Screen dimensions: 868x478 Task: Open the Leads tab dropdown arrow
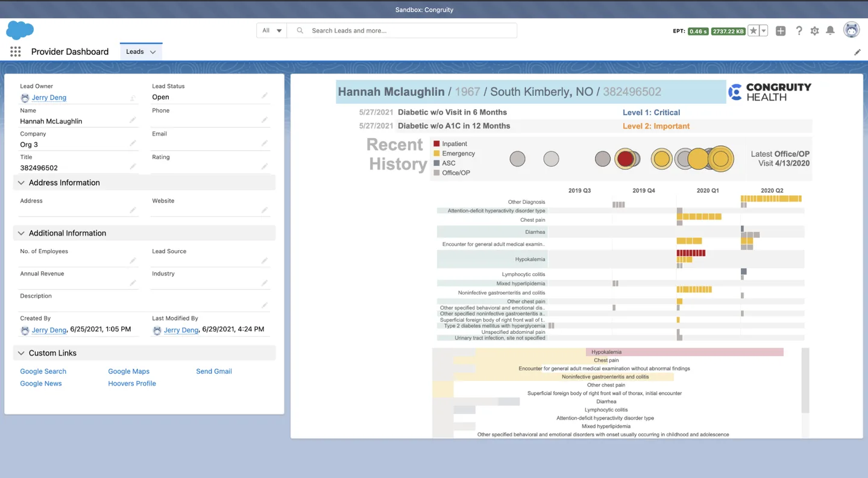tap(151, 51)
